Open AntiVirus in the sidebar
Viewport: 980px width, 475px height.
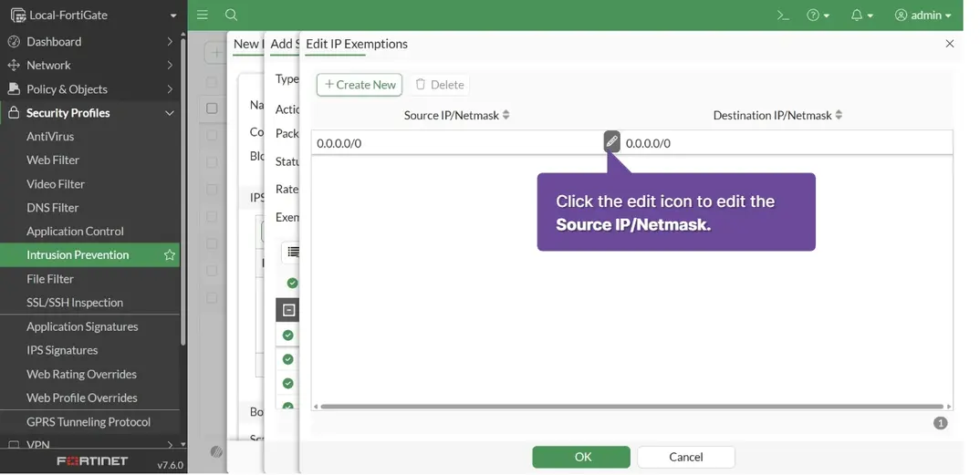tap(50, 136)
